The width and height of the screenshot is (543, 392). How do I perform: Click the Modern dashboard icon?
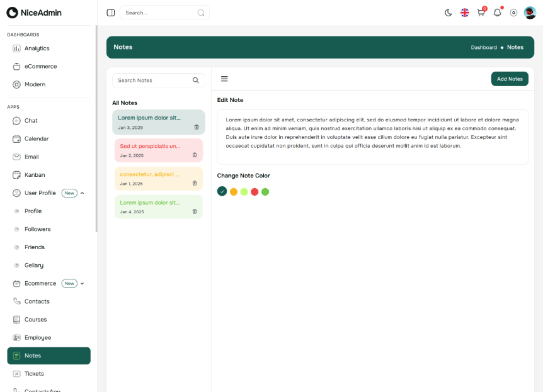pyautogui.click(x=16, y=84)
